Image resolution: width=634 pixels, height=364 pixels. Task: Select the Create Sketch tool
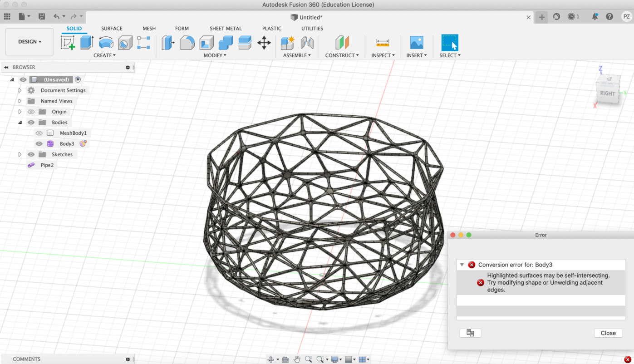[x=68, y=43]
